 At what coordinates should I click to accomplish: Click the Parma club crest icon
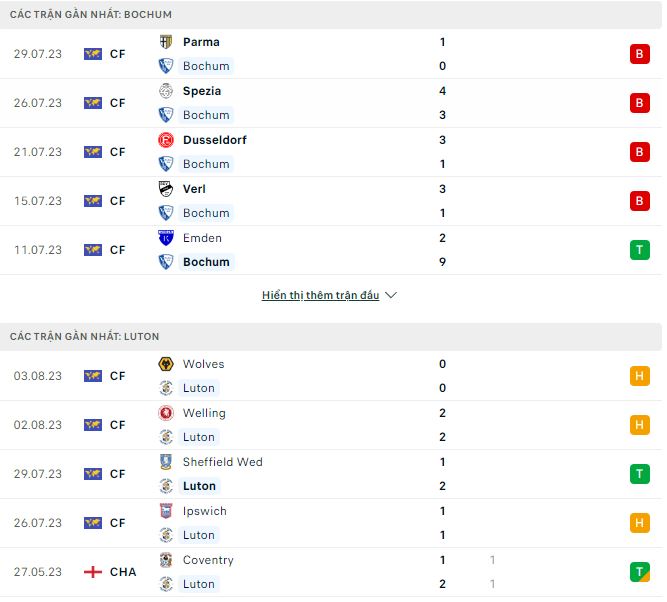point(166,42)
